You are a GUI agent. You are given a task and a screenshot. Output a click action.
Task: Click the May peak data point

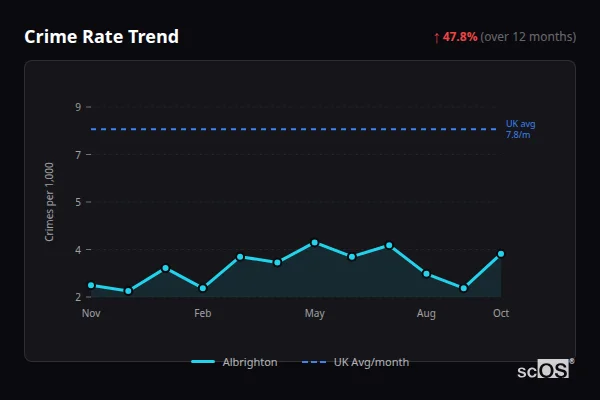pos(315,243)
